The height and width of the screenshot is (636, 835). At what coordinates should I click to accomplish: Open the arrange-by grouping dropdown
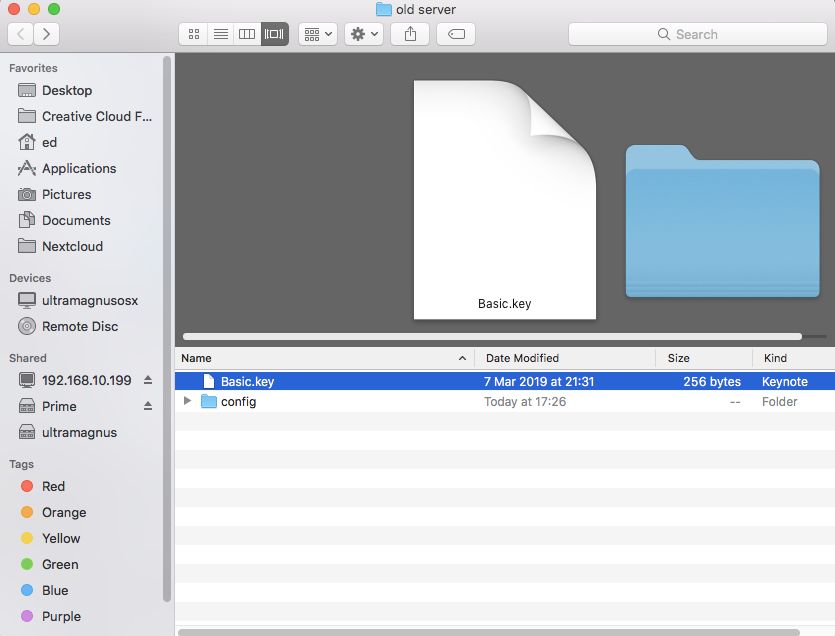[318, 34]
